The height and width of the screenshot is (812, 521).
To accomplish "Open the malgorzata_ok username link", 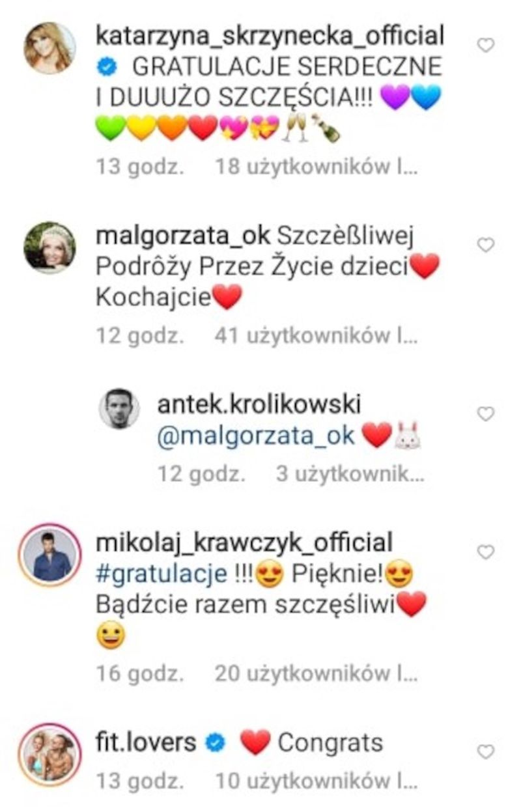I will coord(182,235).
